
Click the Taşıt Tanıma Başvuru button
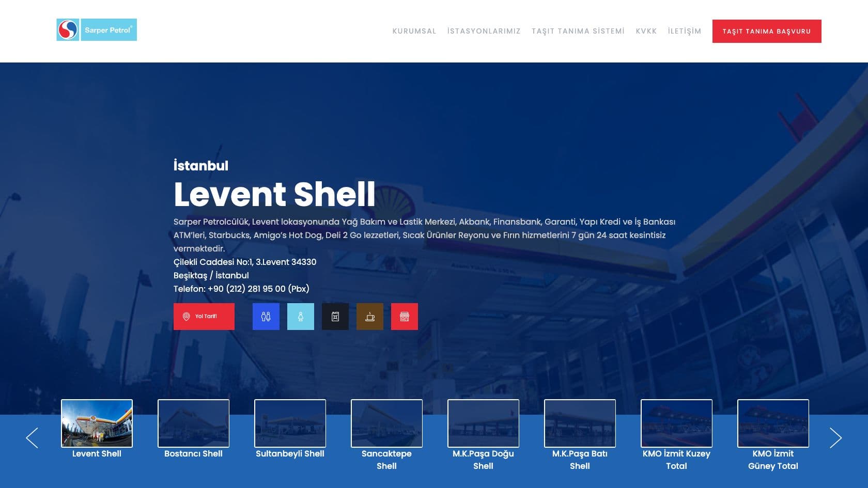click(767, 31)
